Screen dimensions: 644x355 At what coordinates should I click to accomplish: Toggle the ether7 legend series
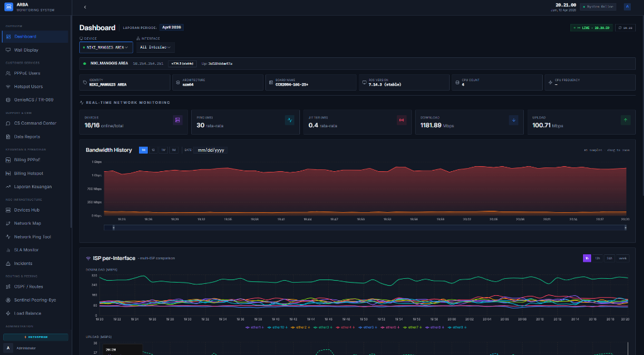click(413, 327)
